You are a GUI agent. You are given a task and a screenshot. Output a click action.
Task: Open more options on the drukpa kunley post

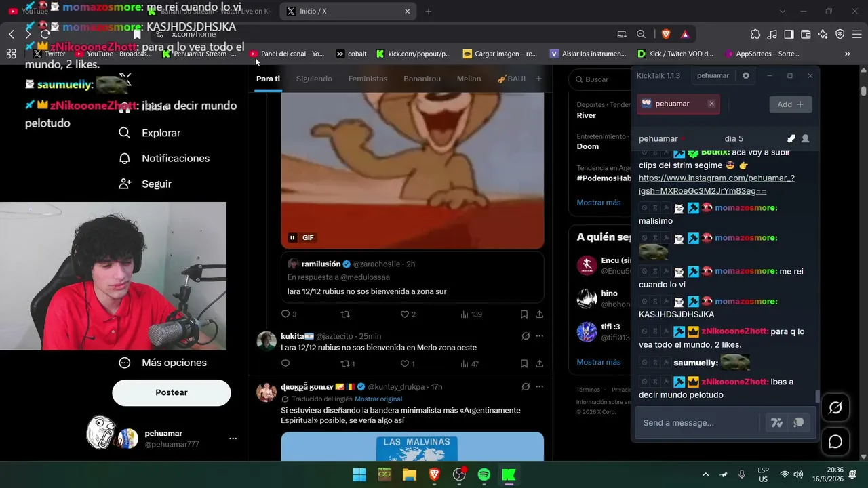click(540, 387)
